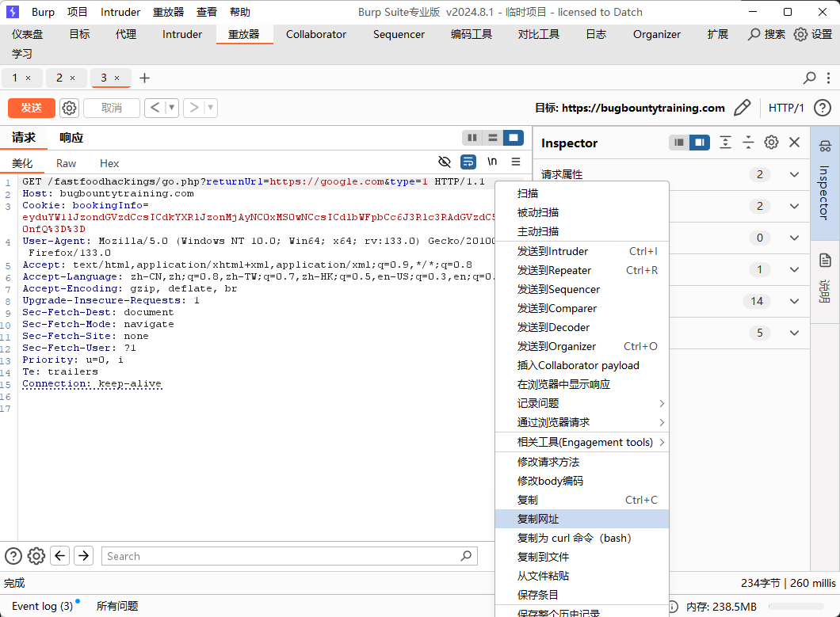Viewport: 840px width, 617px height.
Task: Close the Inspector panel
Action: coord(795,143)
